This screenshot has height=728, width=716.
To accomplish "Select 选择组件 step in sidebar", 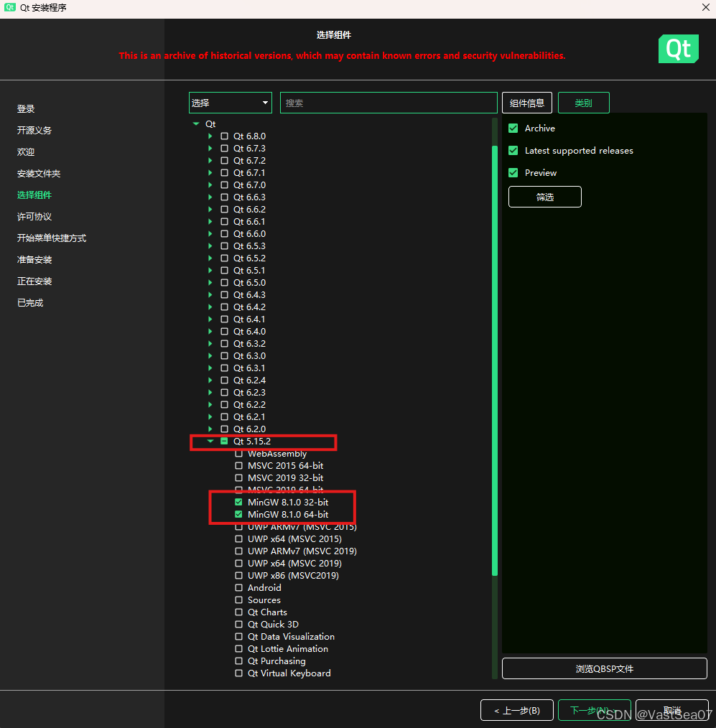I will 34,195.
